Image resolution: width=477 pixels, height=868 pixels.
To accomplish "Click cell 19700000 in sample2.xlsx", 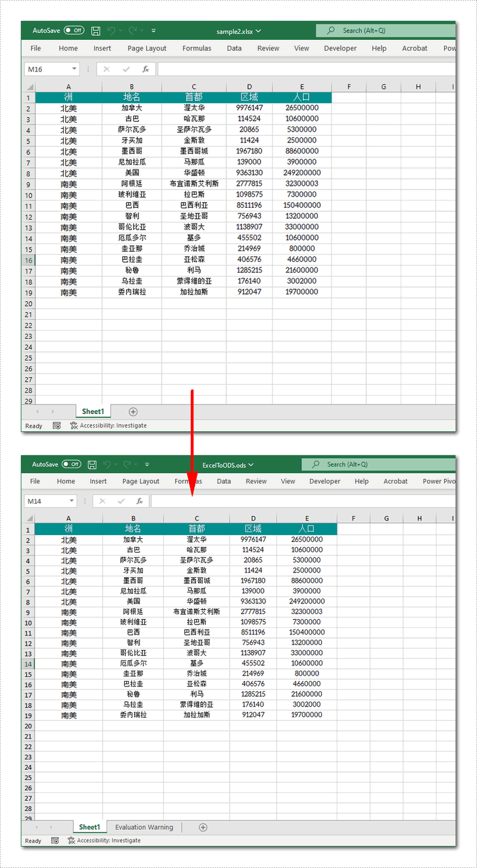I will (x=302, y=292).
